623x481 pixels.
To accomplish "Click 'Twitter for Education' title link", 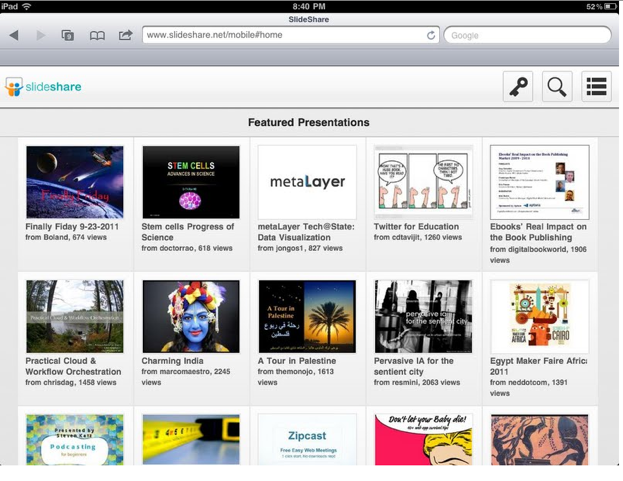I will pos(416,227).
